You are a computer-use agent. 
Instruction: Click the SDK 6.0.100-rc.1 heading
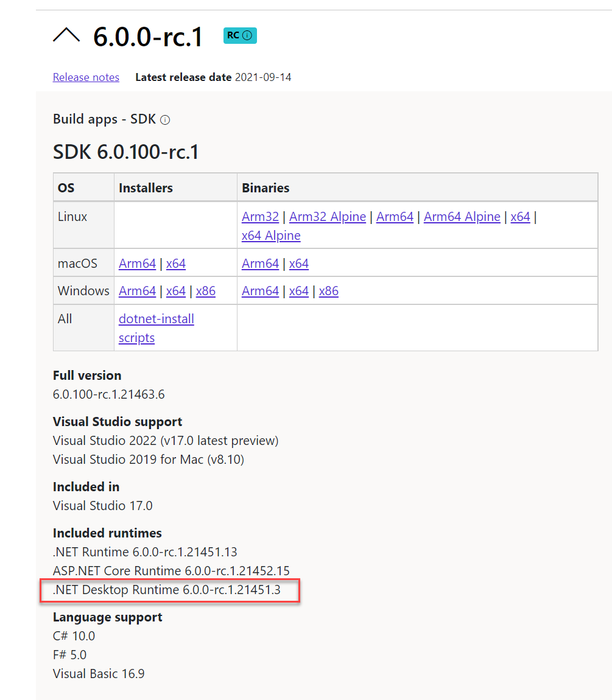[125, 152]
